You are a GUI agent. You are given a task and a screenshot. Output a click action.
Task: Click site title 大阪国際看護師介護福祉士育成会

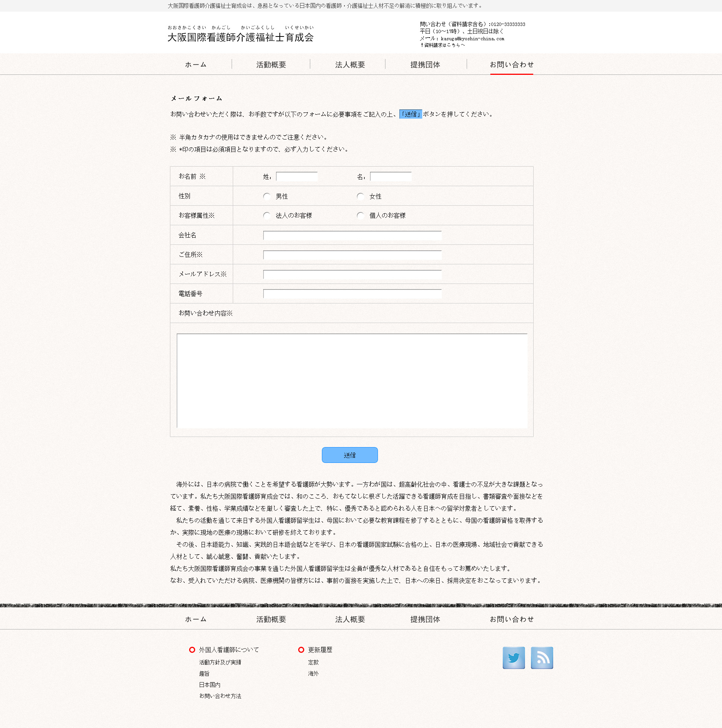tap(240, 37)
